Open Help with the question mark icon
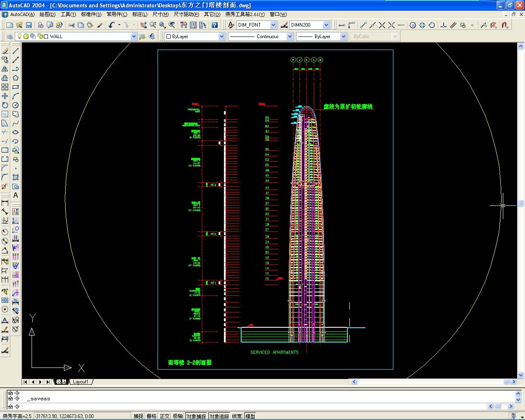The width and height of the screenshot is (525, 420). pyautogui.click(x=215, y=25)
